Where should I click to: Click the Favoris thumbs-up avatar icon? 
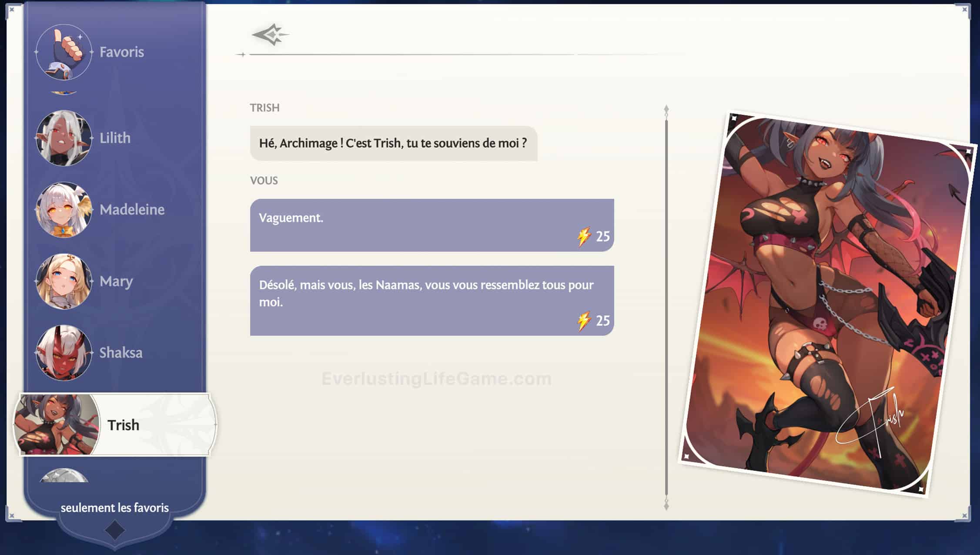[64, 52]
